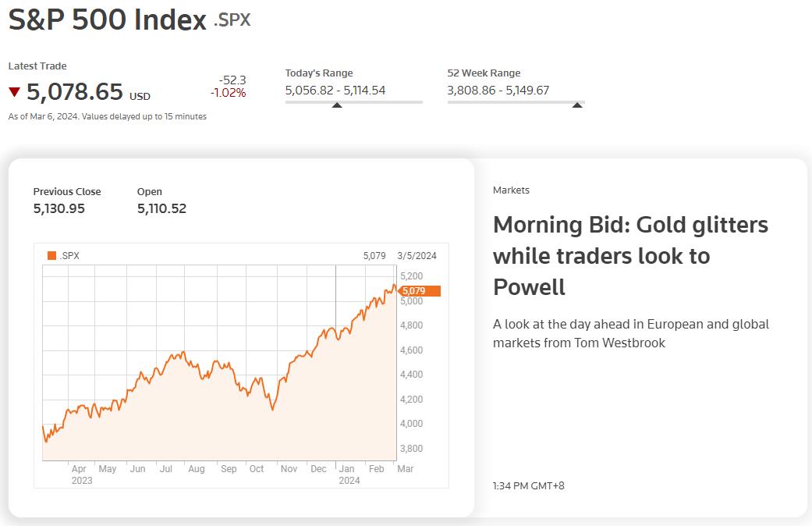
Task: Click the orange .SPX legend square
Action: (51, 255)
